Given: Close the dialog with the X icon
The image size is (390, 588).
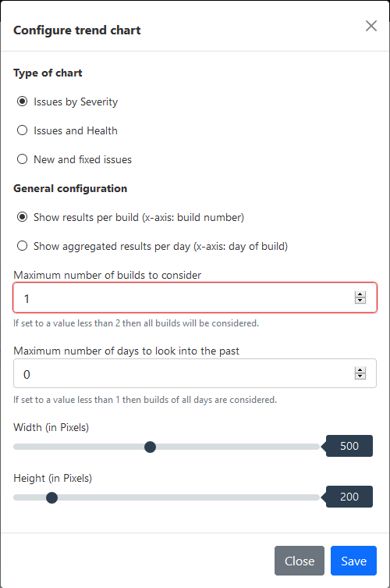Looking at the screenshot, I should (371, 26).
